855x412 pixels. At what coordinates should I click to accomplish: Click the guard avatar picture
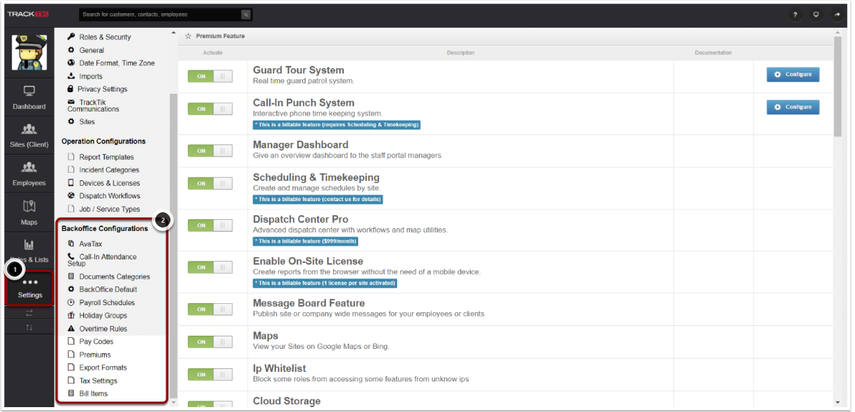[x=29, y=53]
